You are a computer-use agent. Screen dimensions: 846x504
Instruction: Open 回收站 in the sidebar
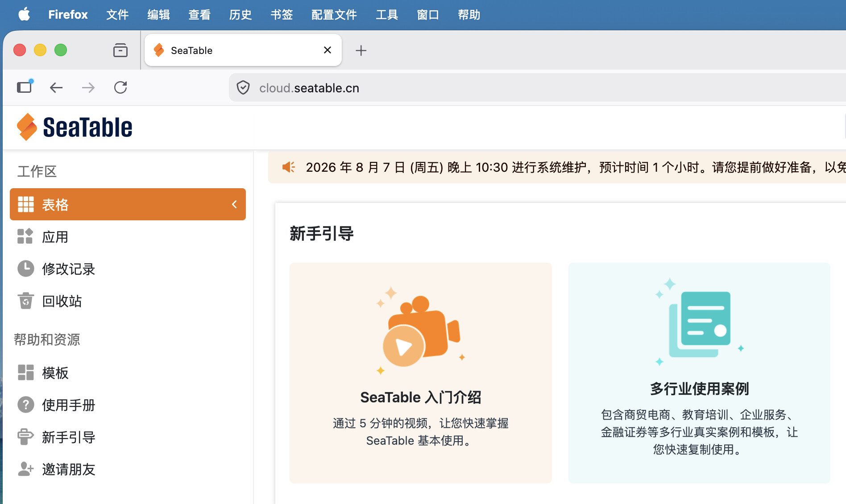pyautogui.click(x=128, y=301)
